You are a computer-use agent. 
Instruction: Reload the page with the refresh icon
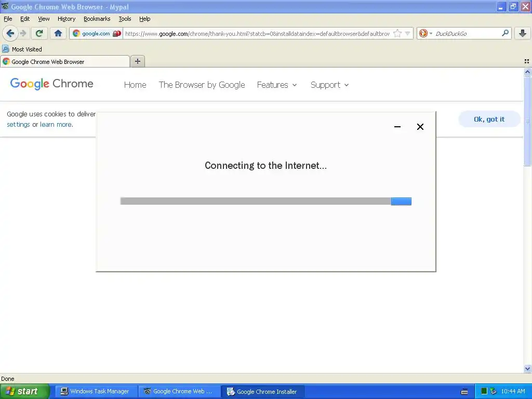[x=39, y=33]
